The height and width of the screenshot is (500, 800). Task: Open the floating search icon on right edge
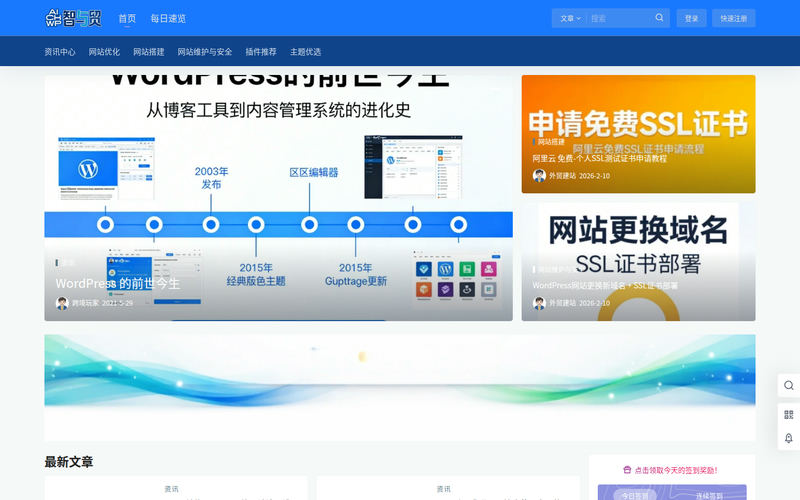click(788, 385)
